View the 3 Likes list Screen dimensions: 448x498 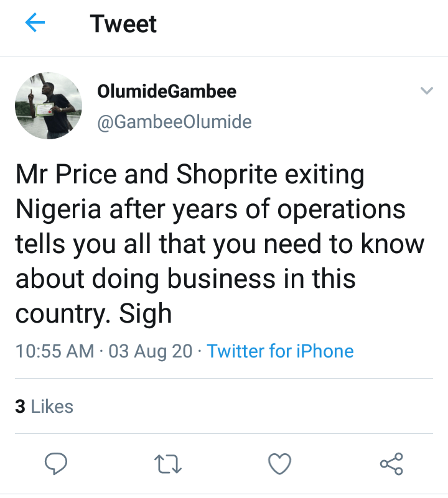(44, 407)
